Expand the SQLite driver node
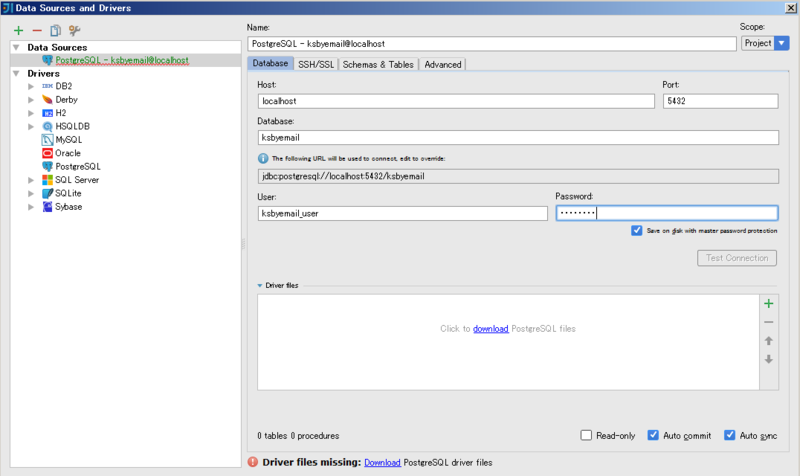The image size is (800, 476). (x=31, y=193)
